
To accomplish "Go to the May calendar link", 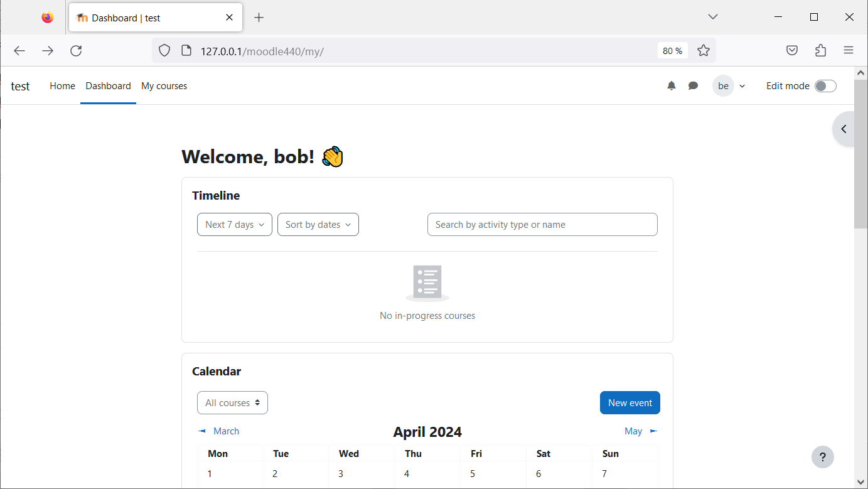I will (x=633, y=431).
